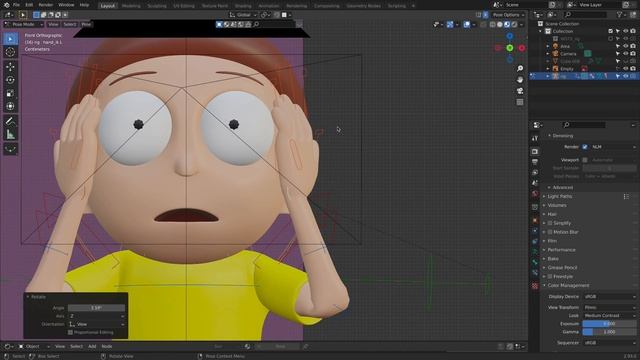Open the Render properties tab icon

click(x=535, y=151)
